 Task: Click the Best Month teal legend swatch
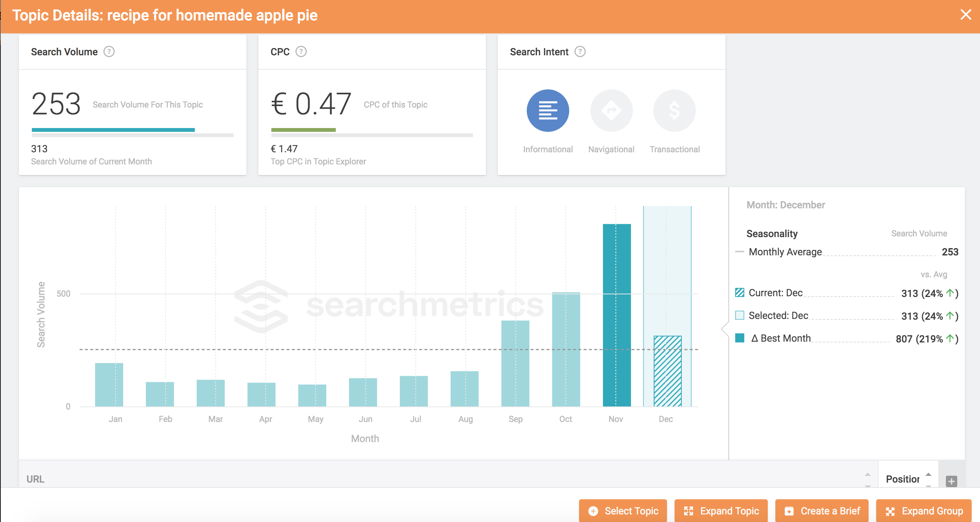click(x=740, y=338)
